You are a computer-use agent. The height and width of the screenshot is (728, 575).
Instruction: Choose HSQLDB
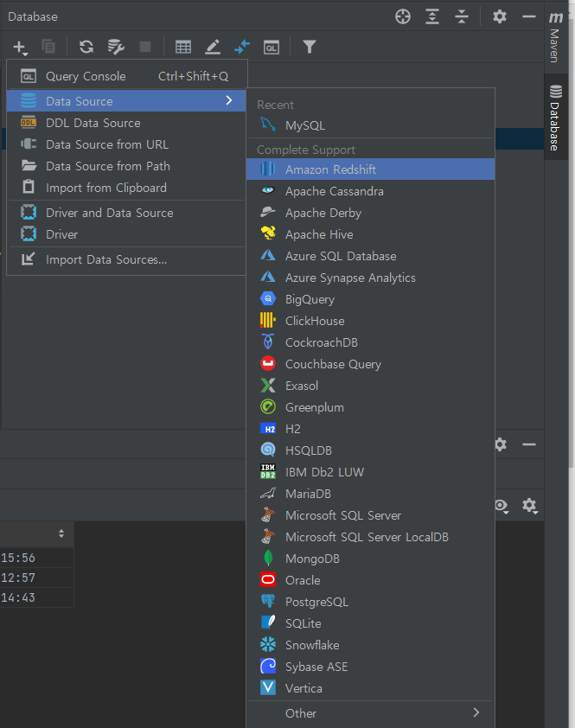pos(370,450)
